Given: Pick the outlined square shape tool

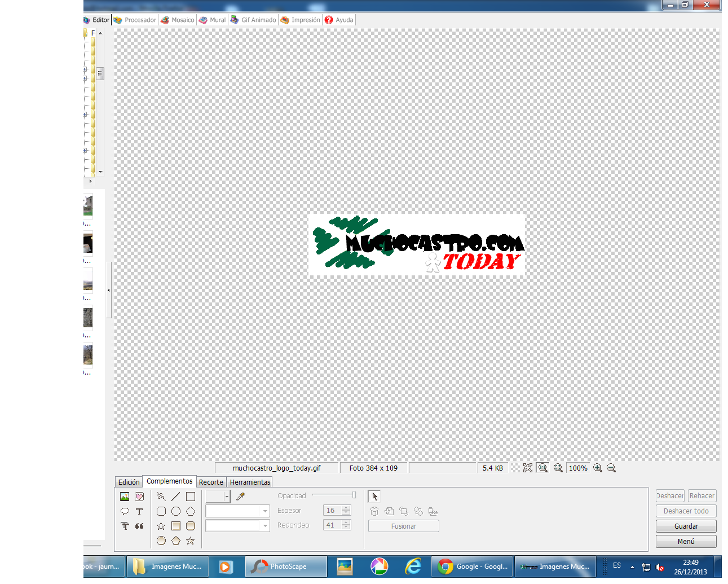Looking at the screenshot, I should 191,497.
